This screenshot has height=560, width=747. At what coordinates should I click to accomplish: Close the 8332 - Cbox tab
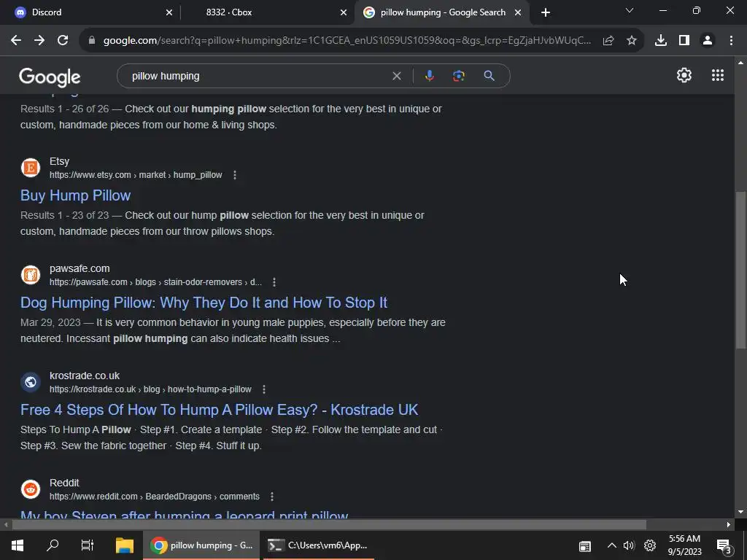click(x=343, y=12)
